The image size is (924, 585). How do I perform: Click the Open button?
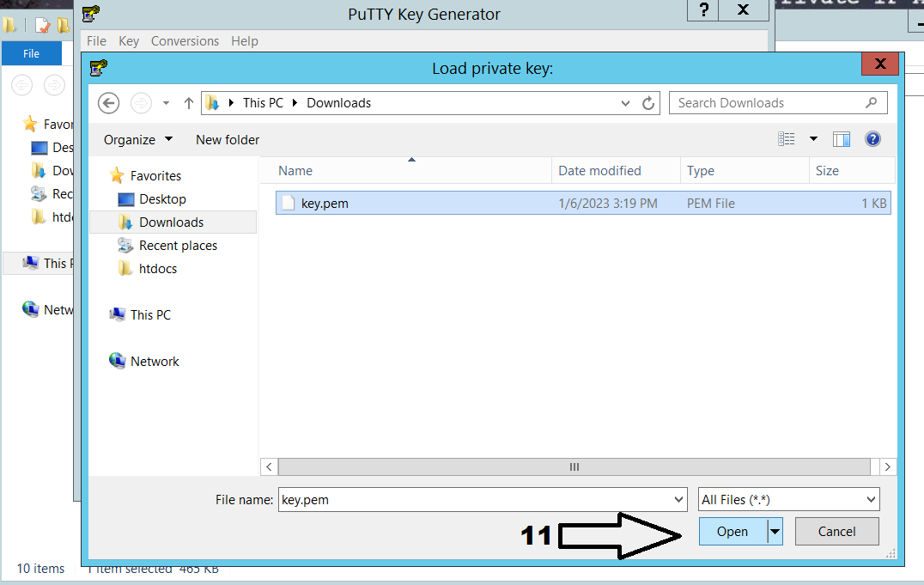pos(733,532)
